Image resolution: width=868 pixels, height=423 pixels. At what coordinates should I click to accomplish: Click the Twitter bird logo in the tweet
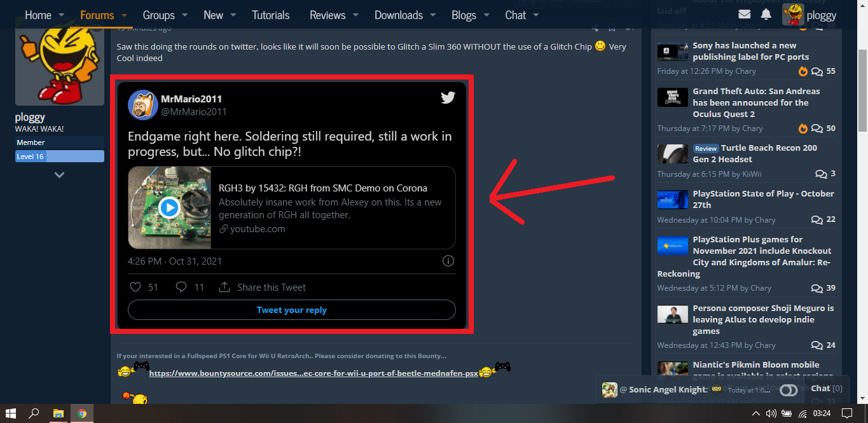(448, 97)
